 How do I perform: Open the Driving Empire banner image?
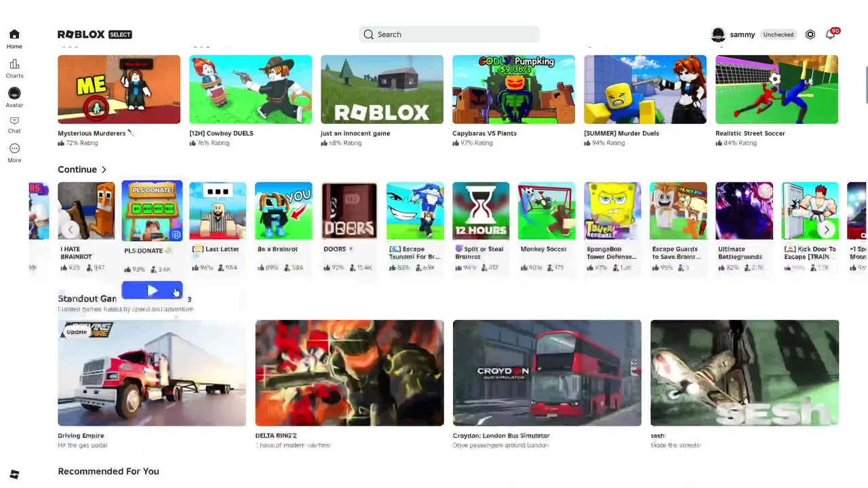pos(152,373)
